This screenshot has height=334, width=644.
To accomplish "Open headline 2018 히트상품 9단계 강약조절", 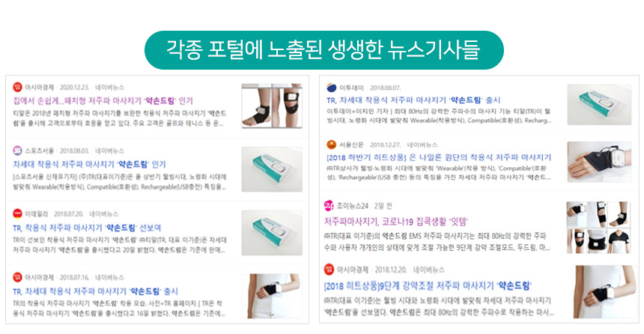I will [428, 285].
